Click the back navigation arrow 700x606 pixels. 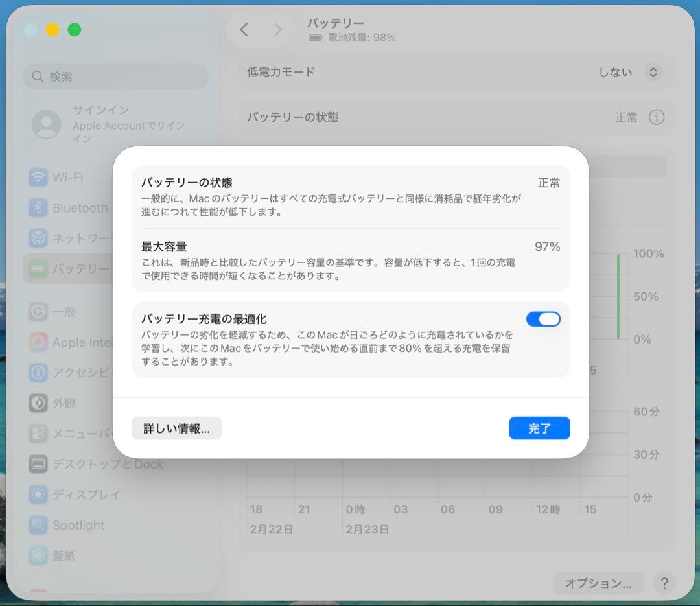(244, 29)
